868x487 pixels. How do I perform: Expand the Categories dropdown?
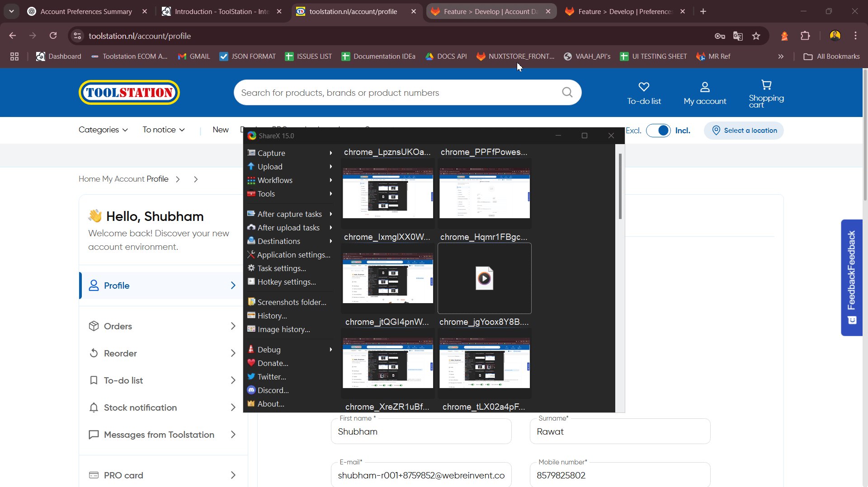(103, 130)
